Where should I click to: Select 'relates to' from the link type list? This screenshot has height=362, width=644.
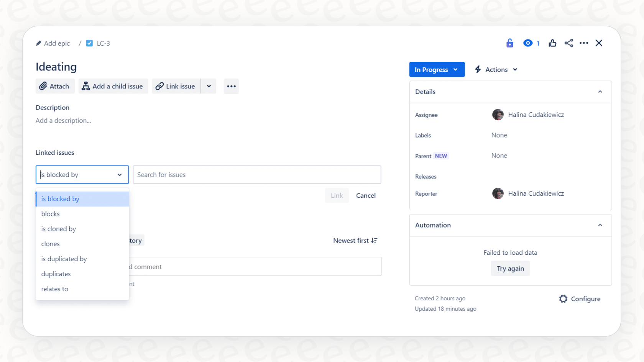point(54,289)
